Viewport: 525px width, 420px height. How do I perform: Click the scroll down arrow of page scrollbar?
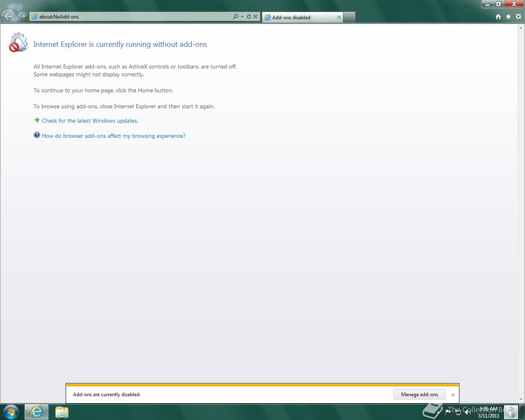(521, 399)
